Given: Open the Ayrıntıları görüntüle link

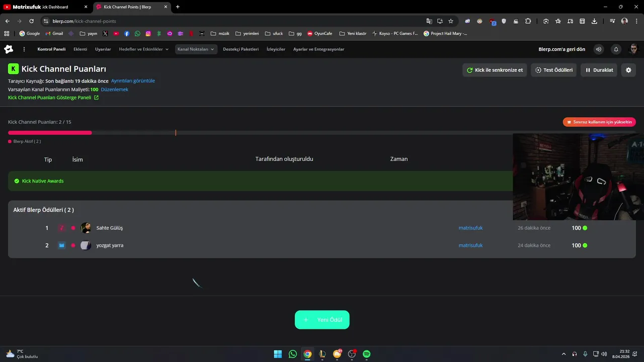Looking at the screenshot, I should 133,80.
